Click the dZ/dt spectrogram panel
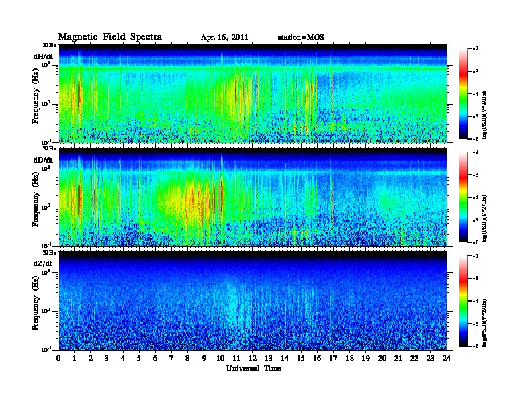This screenshot has height=411, width=532. pyautogui.click(x=253, y=301)
